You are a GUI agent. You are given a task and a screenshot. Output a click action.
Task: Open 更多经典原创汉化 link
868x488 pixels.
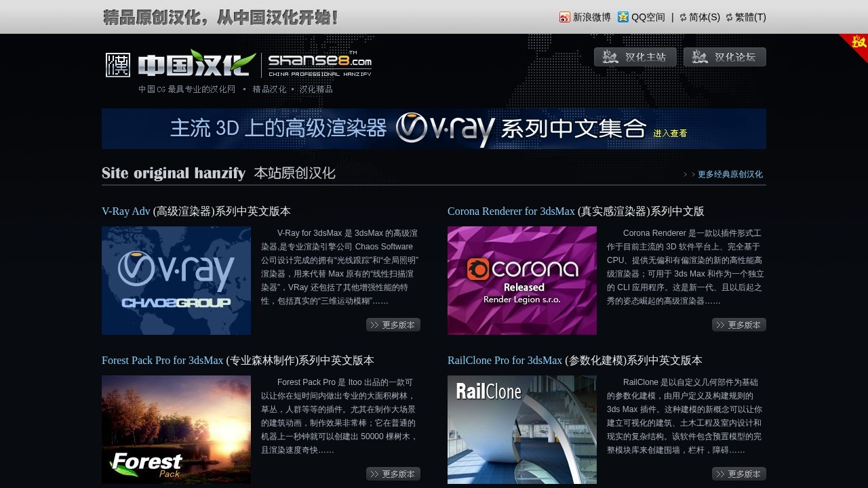(x=729, y=174)
